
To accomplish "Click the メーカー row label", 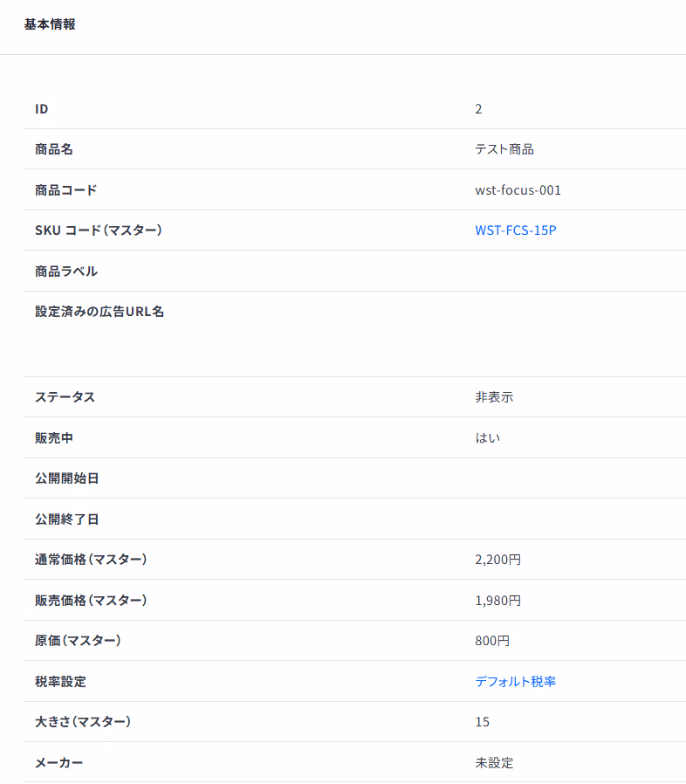I will pyautogui.click(x=59, y=762).
